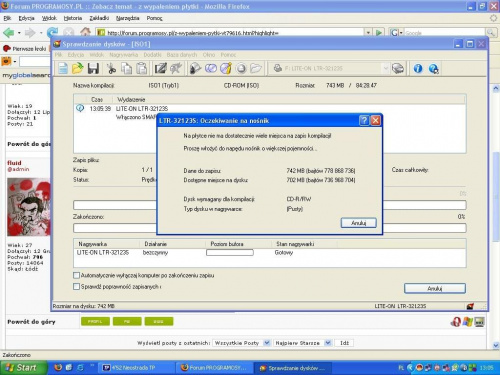
Task: Click the buffer level progress bar
Action: point(230,253)
